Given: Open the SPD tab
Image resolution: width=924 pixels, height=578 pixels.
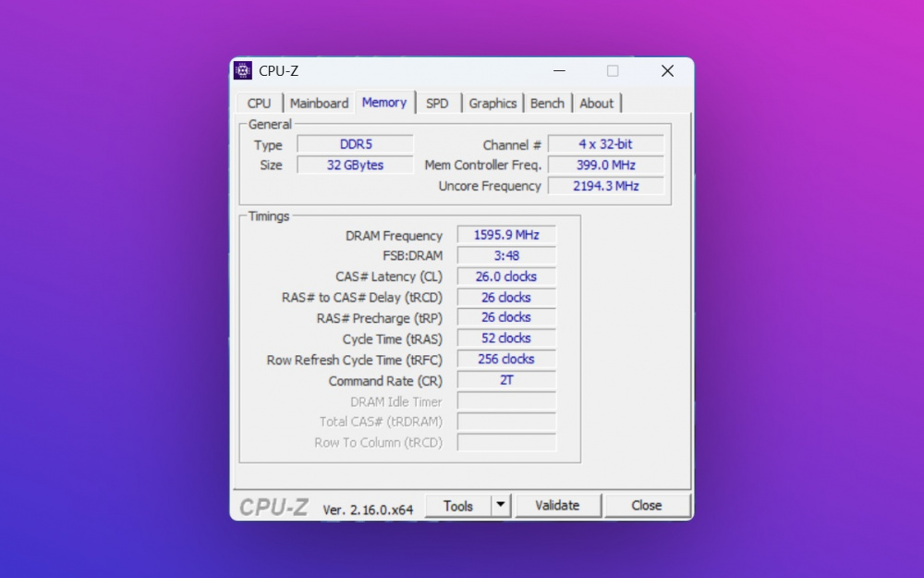Looking at the screenshot, I should (x=437, y=104).
